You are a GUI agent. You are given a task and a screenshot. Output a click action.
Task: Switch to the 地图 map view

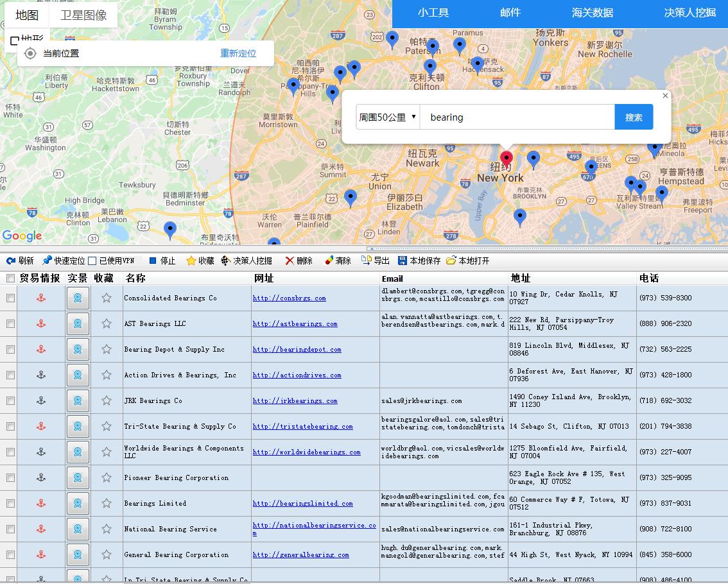click(26, 15)
